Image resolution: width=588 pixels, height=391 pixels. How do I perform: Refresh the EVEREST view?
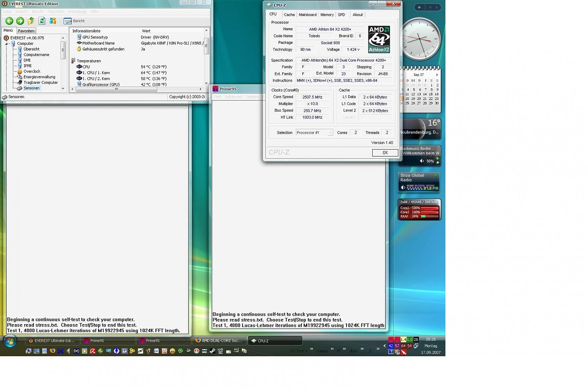[x=42, y=21]
